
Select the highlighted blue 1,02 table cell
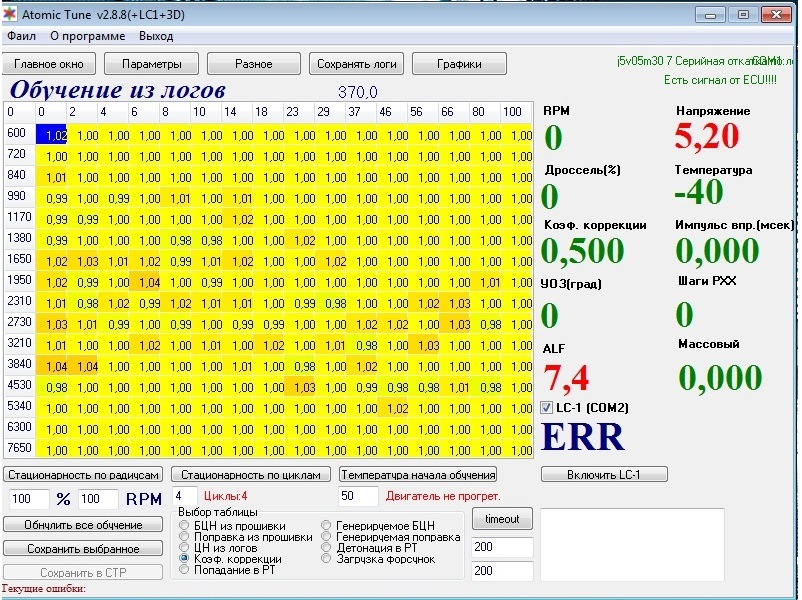click(51, 134)
